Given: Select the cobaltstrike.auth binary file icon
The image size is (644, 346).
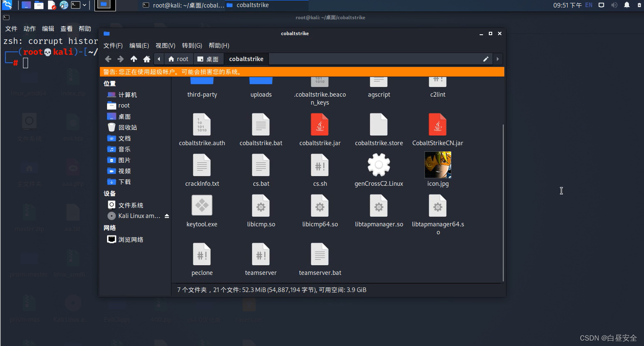Looking at the screenshot, I should tap(202, 125).
